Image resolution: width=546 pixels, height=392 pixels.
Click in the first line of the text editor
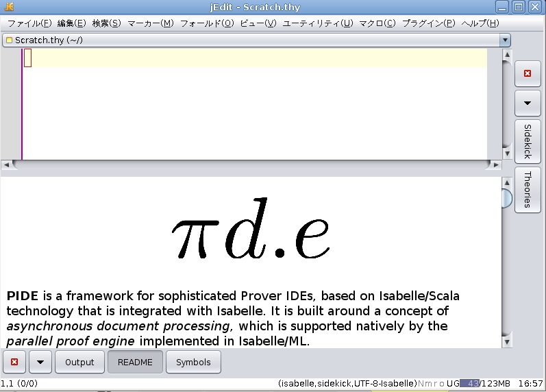(x=255, y=58)
